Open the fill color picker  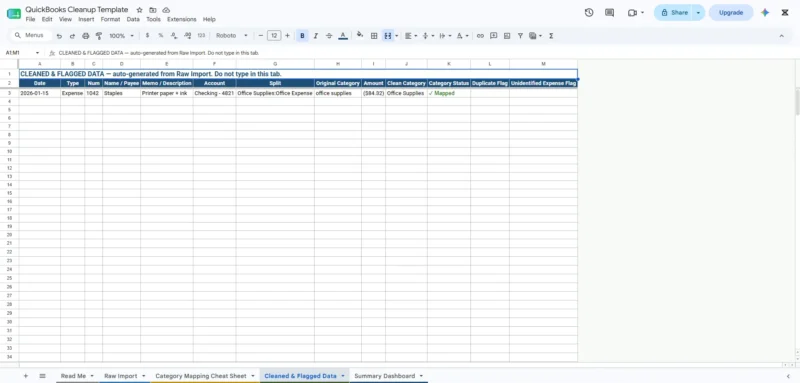click(x=360, y=36)
